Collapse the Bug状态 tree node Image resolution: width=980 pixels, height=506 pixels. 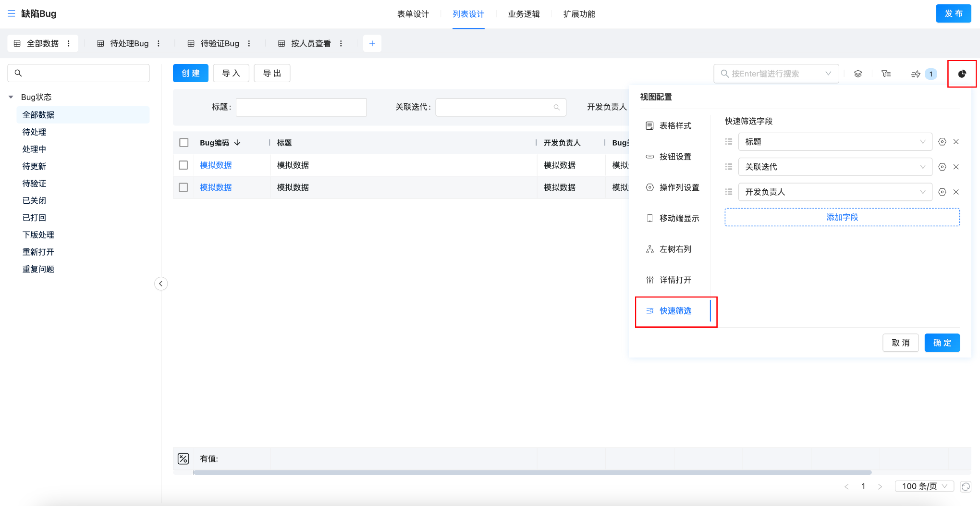(11, 97)
